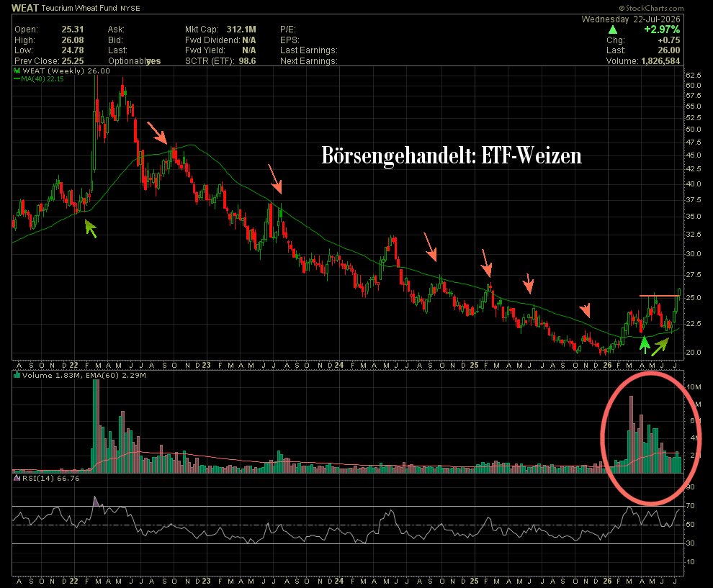The height and width of the screenshot is (588, 713).
Task: Click the Last value 26.00
Action: point(669,50)
